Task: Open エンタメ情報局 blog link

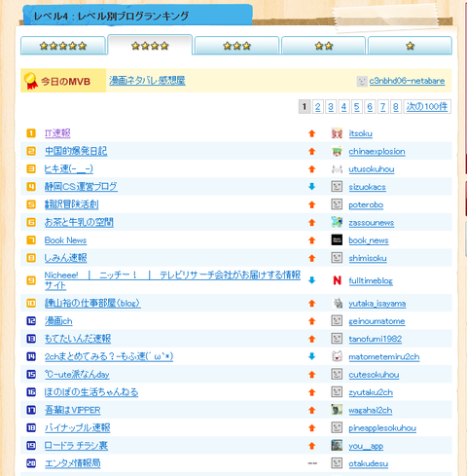Action: [x=73, y=463]
